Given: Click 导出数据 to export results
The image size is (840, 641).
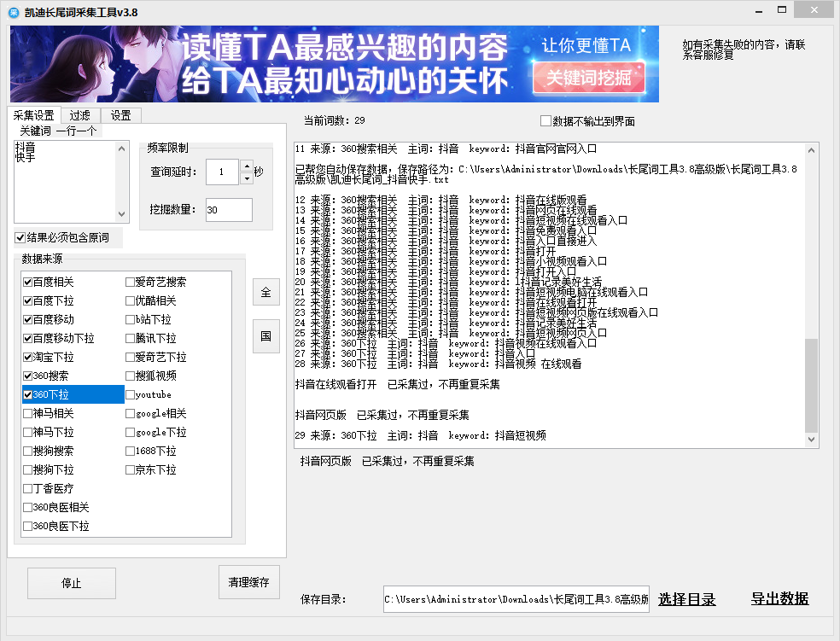Looking at the screenshot, I should pos(779,599).
